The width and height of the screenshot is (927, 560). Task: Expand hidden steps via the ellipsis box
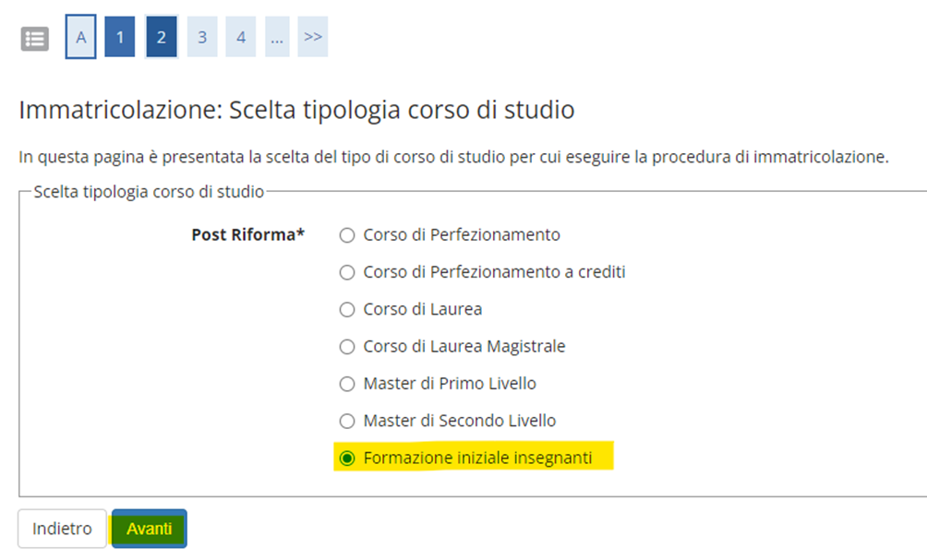(x=277, y=37)
